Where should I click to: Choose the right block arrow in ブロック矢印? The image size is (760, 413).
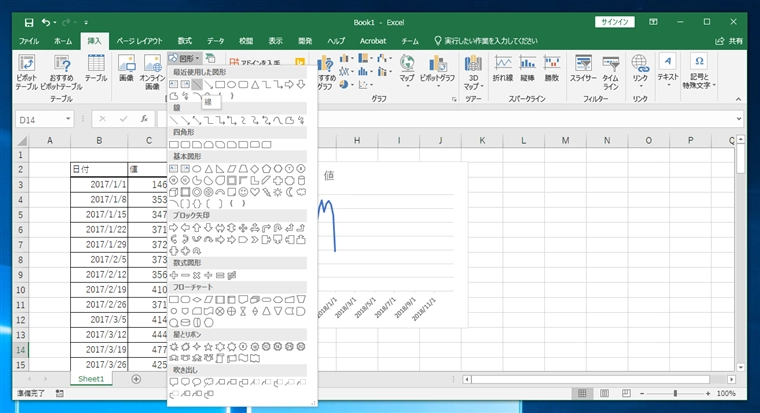click(x=174, y=227)
